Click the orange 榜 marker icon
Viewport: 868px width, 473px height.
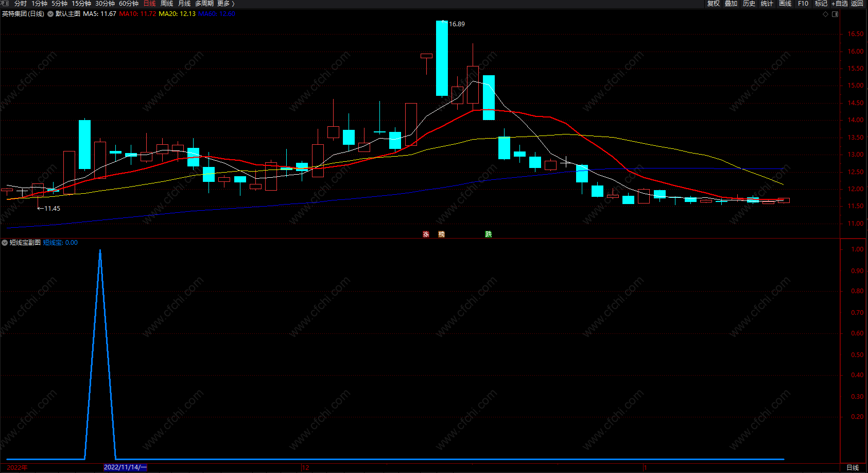tap(441, 234)
